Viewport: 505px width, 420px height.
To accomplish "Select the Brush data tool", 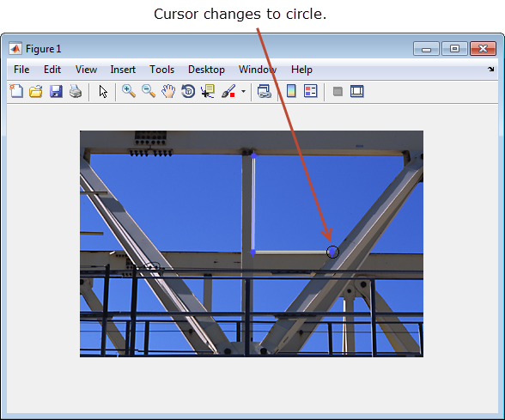I will [228, 91].
